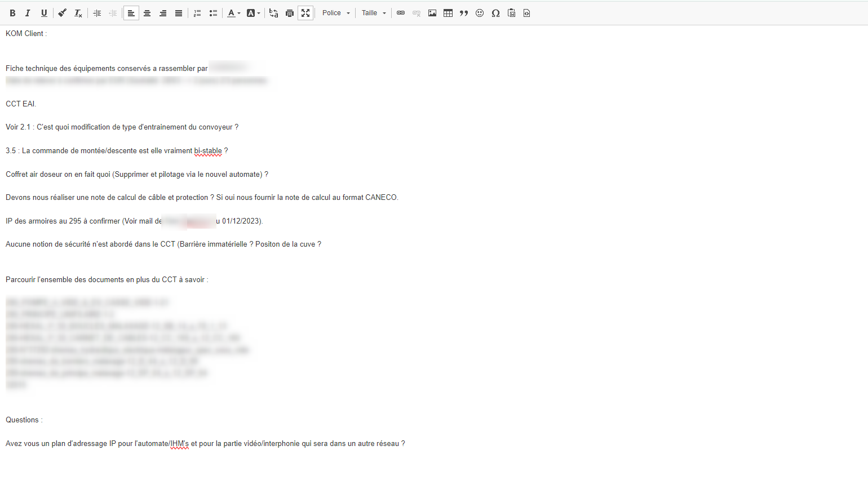Screen dimensions: 868x477
Task: Open the Taille font size dropdown
Action: click(x=374, y=13)
